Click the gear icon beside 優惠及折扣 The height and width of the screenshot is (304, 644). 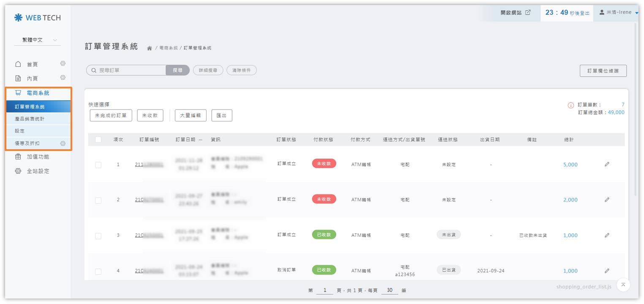tap(63, 143)
